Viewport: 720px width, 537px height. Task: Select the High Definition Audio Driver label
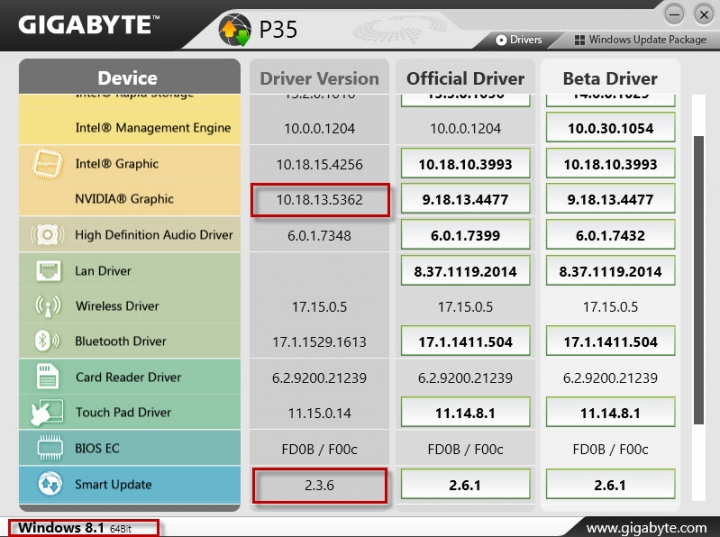pyautogui.click(x=154, y=235)
